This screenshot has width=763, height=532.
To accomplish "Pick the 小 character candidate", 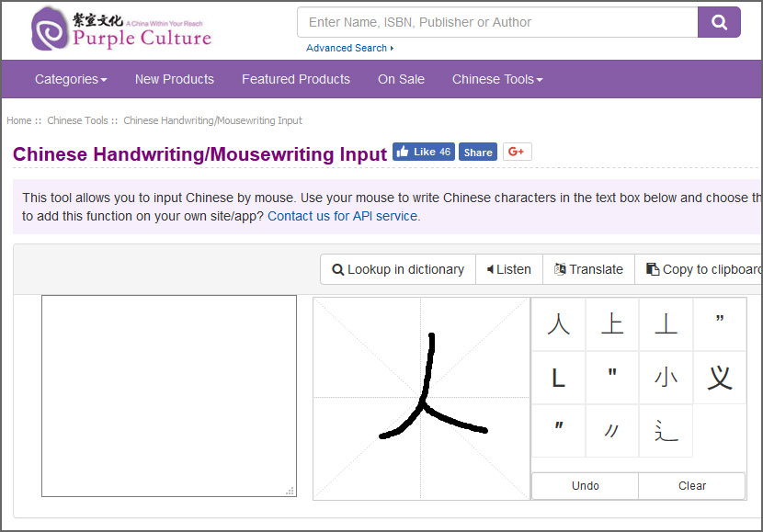I will point(666,378).
